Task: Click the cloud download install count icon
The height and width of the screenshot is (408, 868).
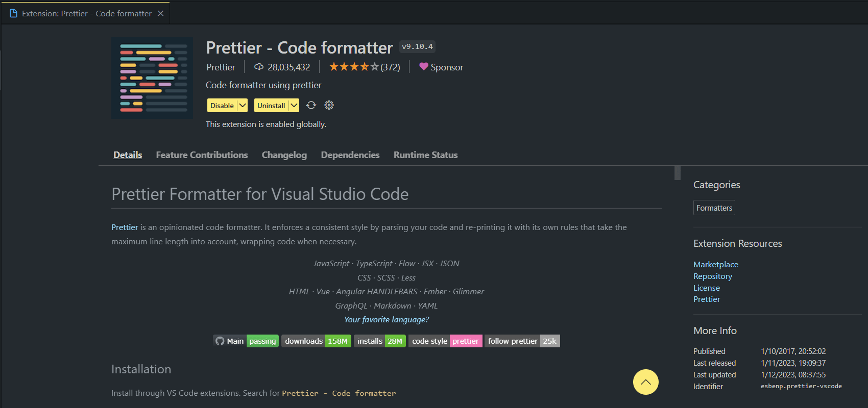Action: point(259,67)
